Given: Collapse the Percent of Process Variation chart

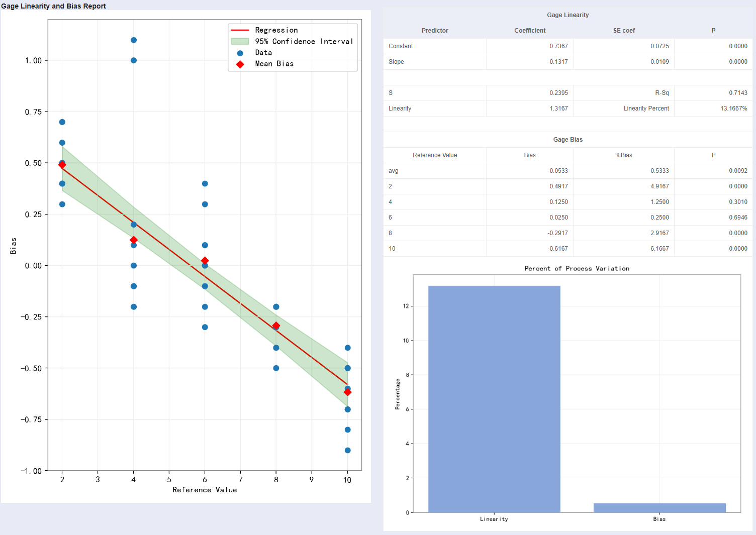Looking at the screenshot, I should coord(576,268).
